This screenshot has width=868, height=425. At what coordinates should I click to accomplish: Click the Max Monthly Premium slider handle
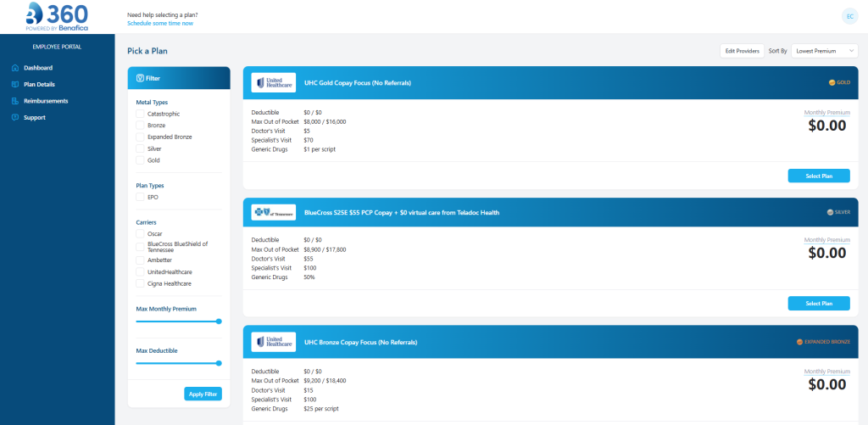click(219, 322)
